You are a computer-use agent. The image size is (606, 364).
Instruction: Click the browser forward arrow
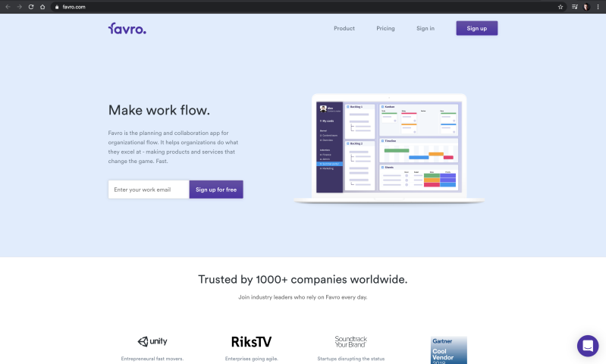coord(19,7)
